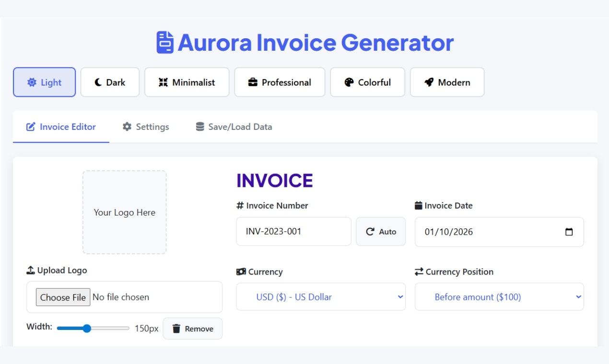The image size is (609, 364).
Task: Click the document icon in the page title
Action: tap(164, 42)
